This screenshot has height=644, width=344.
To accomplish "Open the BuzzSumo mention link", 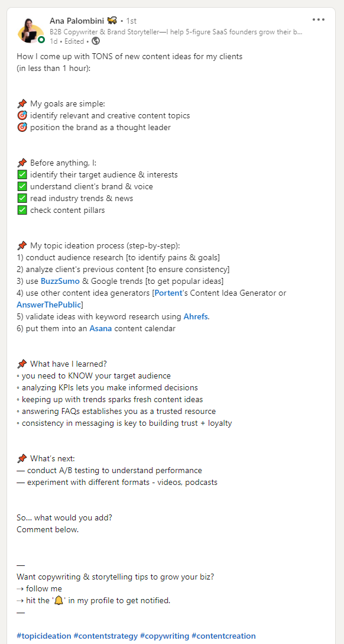I will pyautogui.click(x=60, y=281).
